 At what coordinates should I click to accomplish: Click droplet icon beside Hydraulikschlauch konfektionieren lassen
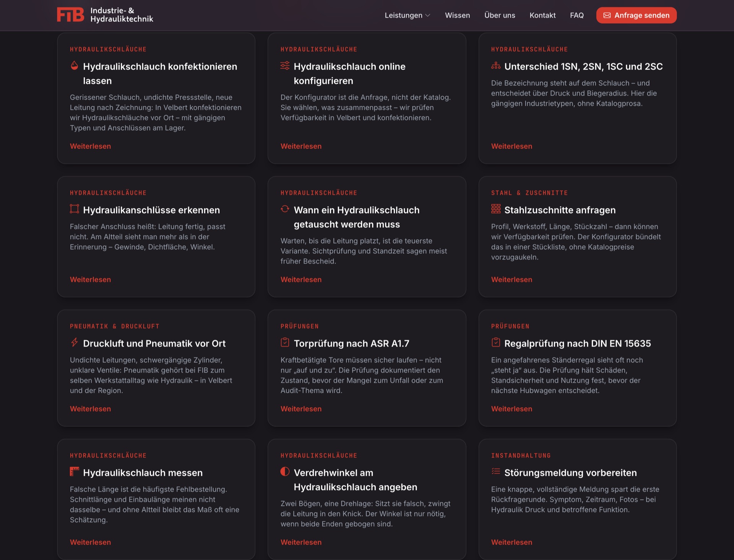coord(75,66)
